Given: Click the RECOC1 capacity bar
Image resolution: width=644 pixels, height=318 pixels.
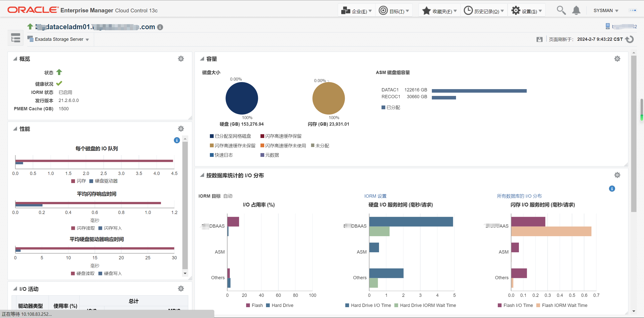Looking at the screenshot, I should tap(444, 98).
